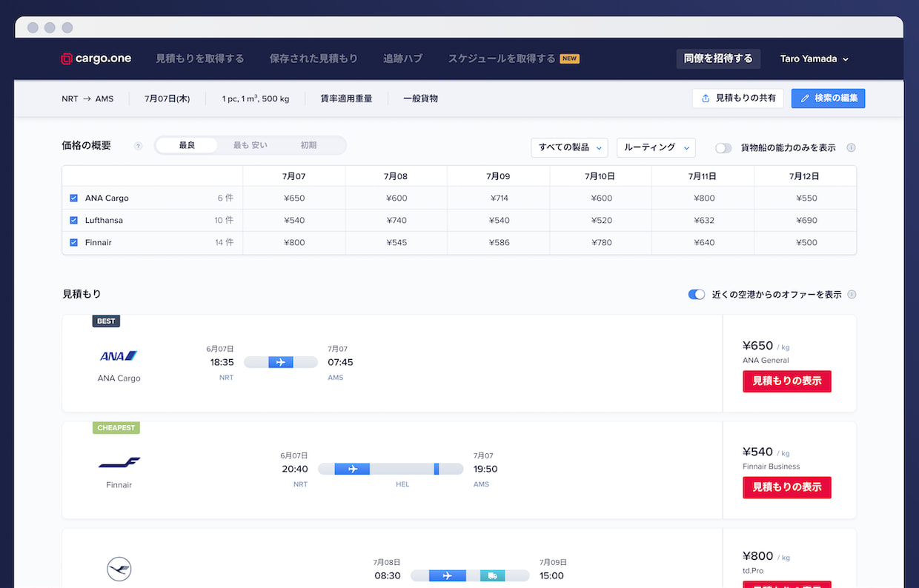Click the Lufthansa crane logo
Screen dimensions: 919x588
(119, 569)
